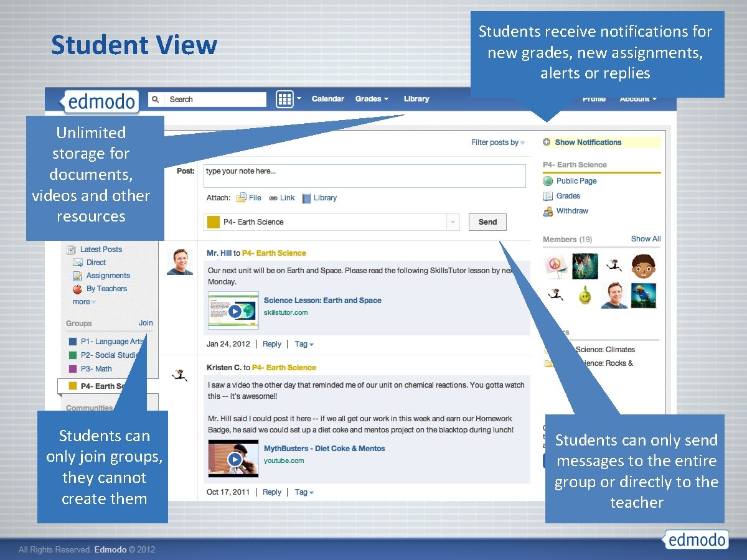Open the Grades dropdown in top bar
The height and width of the screenshot is (560, 747).
372,98
